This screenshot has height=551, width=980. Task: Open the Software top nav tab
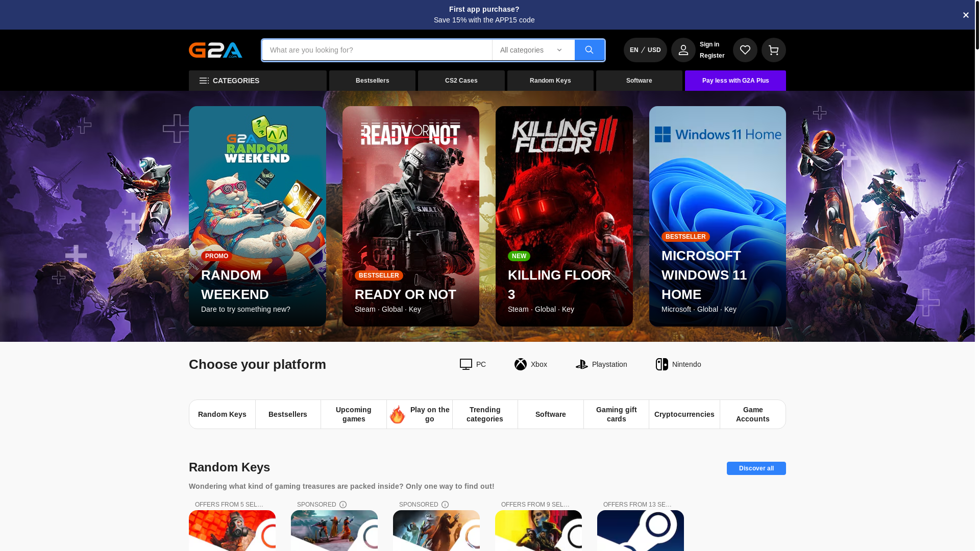639,81
